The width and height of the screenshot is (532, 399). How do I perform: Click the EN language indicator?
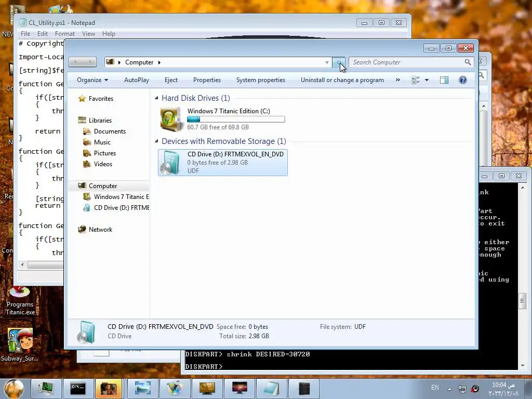pos(435,388)
